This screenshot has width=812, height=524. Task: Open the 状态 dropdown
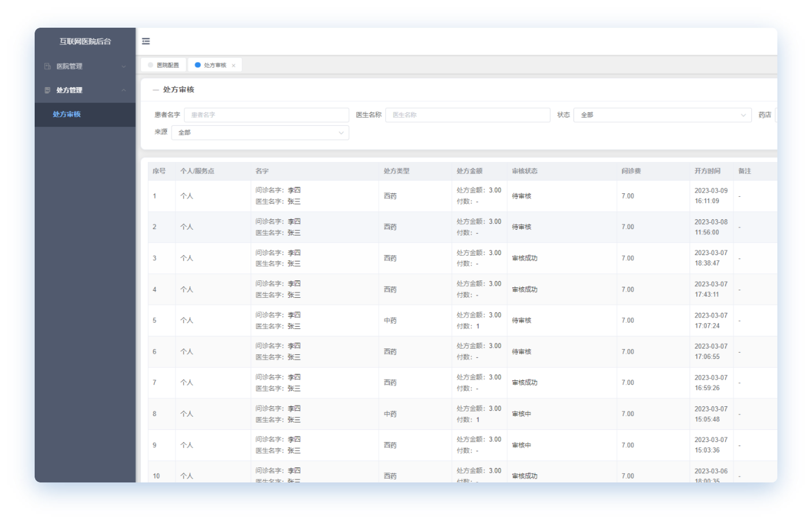point(662,115)
